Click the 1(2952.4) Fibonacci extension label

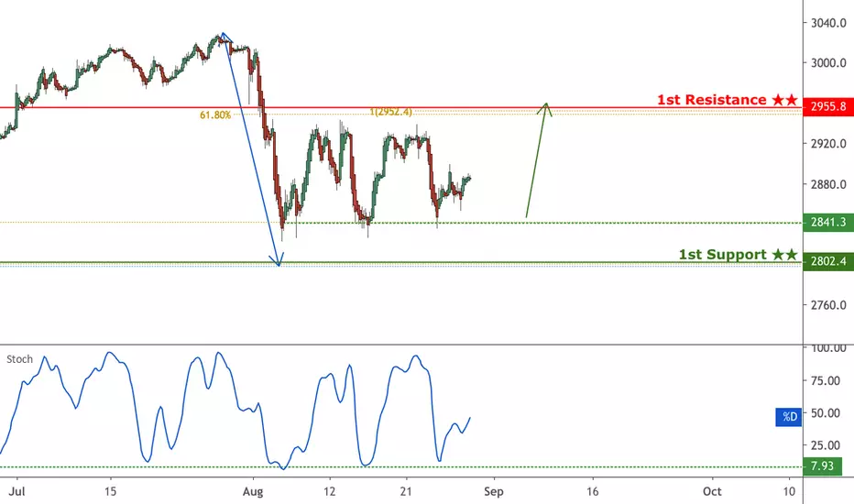pos(391,112)
